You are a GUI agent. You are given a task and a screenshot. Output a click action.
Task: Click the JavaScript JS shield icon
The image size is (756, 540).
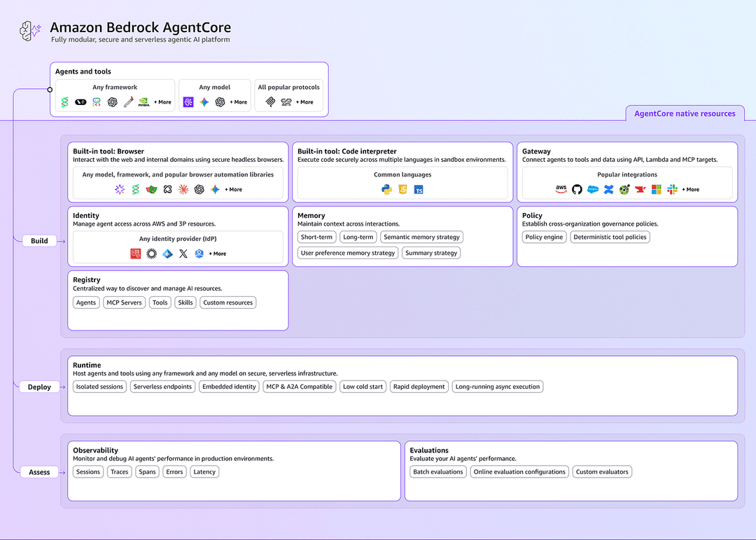click(x=402, y=190)
